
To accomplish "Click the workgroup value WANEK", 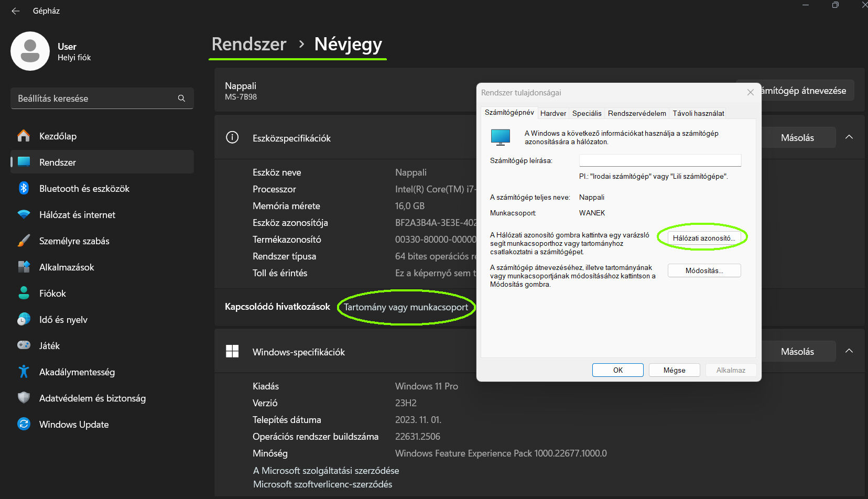I will pos(592,213).
